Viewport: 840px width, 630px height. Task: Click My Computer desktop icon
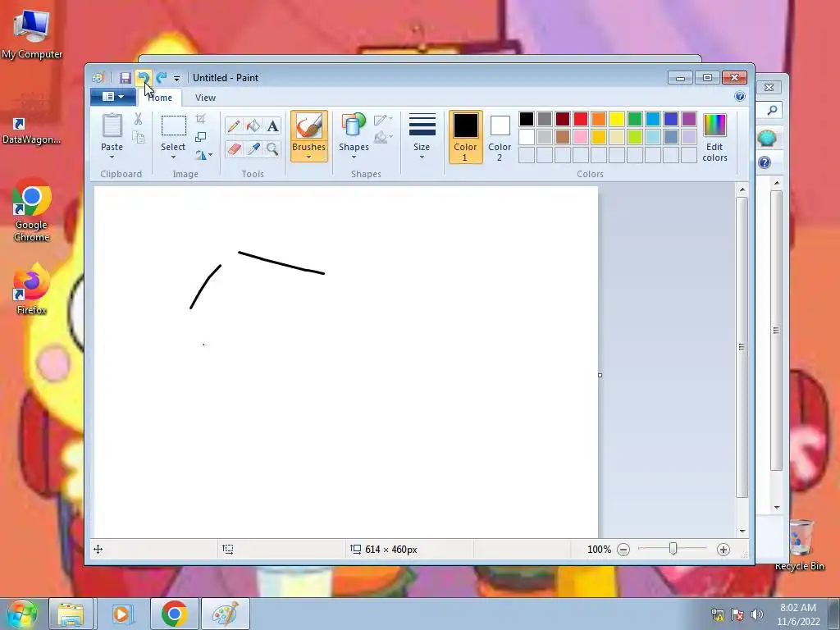pos(32,34)
